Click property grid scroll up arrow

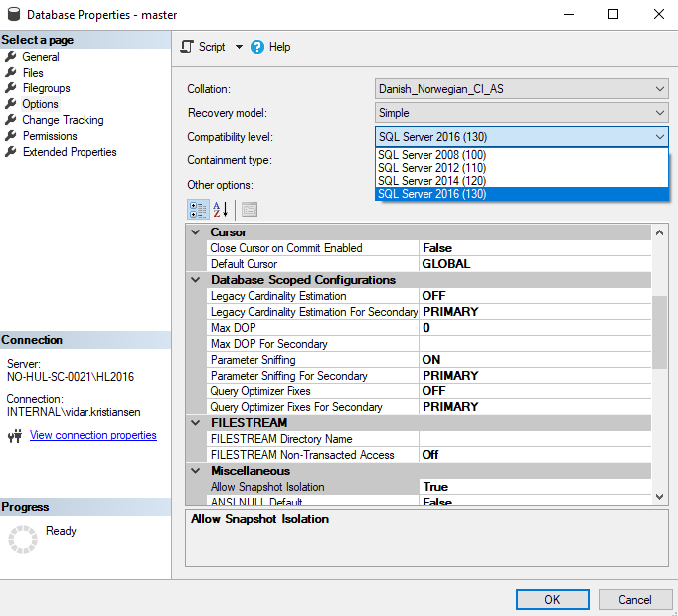(x=659, y=233)
